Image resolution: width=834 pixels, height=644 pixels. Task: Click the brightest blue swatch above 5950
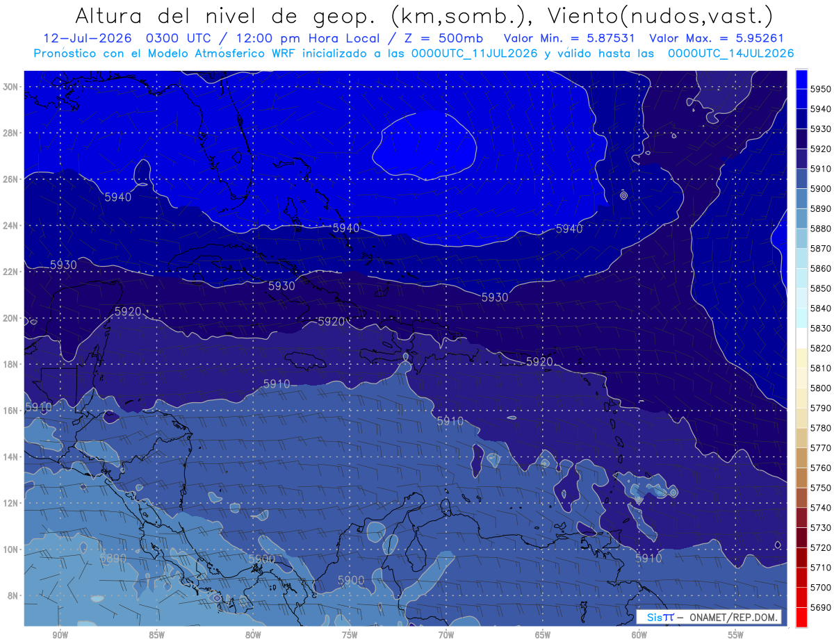point(801,79)
